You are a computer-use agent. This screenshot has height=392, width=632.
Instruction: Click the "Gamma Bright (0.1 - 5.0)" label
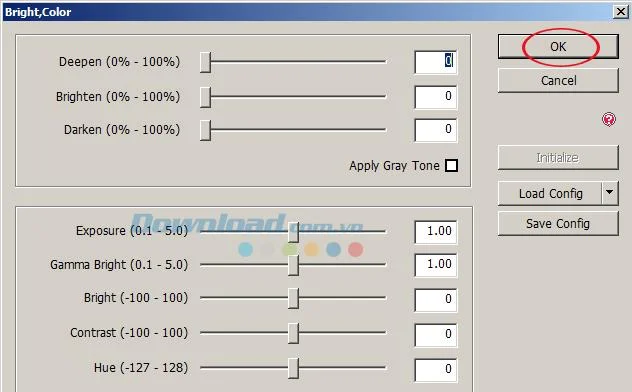(x=119, y=265)
